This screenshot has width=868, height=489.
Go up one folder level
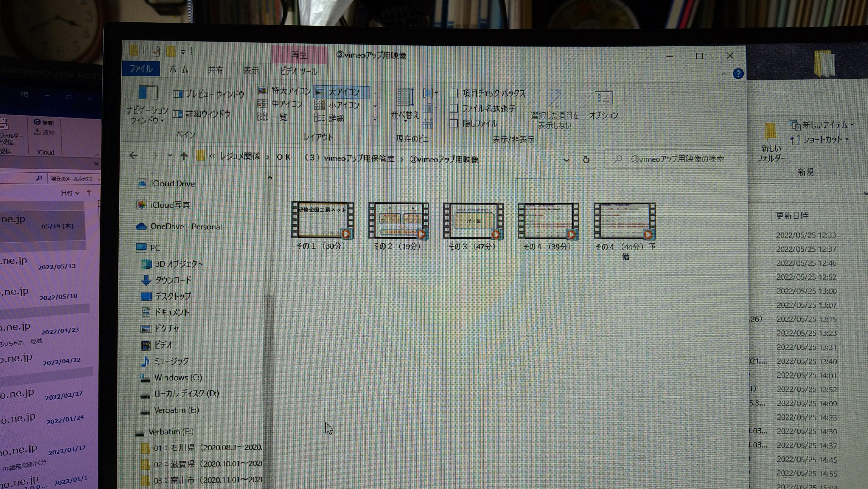click(x=184, y=156)
